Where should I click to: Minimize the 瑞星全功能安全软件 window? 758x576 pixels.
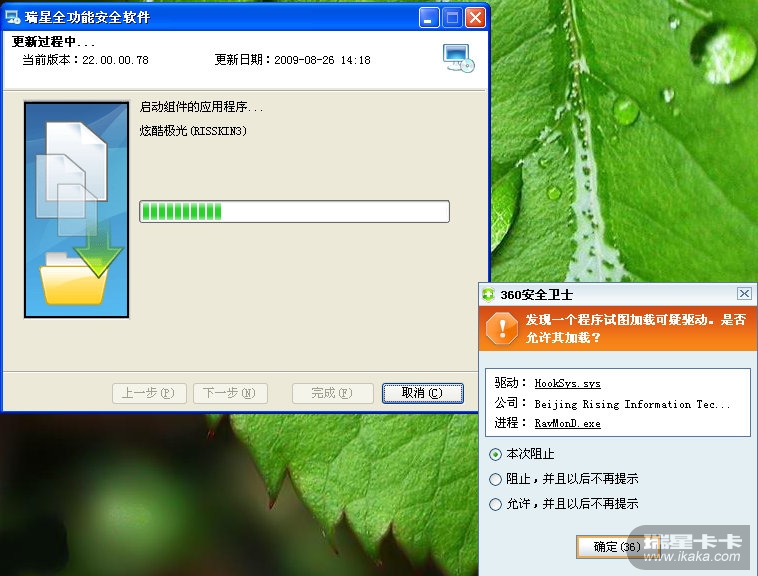[x=429, y=18]
